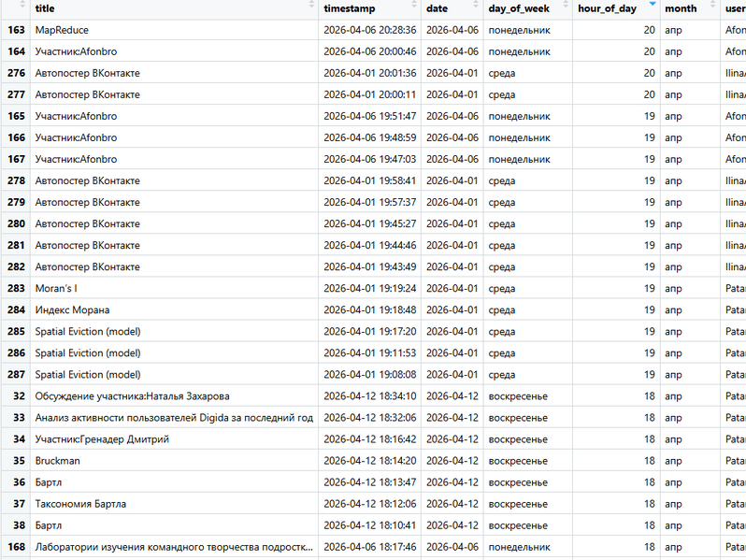Viewport: 746px width, 560px height.
Task: Click the blue descending arrow on hour_of_day
Action: (x=653, y=6)
